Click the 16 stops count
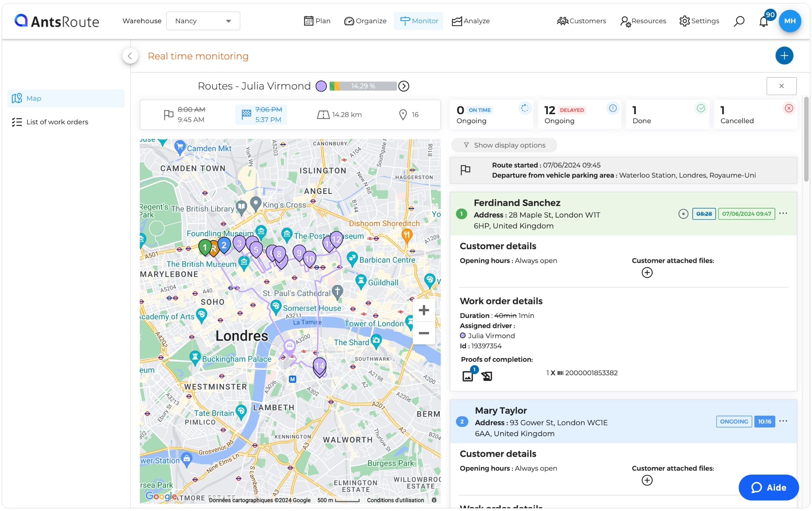Viewport: 812px width, 511px height. 415,115
